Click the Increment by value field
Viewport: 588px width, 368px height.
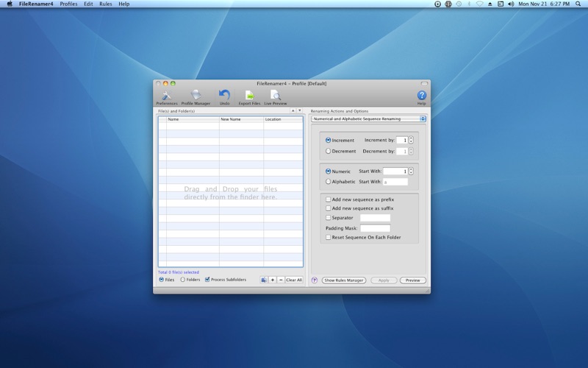[402, 140]
